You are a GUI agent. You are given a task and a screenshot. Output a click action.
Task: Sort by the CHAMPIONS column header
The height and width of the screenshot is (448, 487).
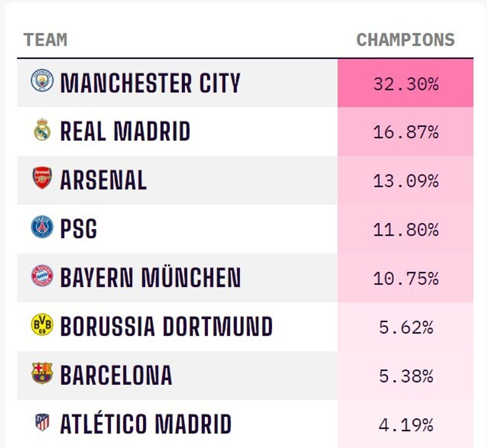[x=405, y=40]
